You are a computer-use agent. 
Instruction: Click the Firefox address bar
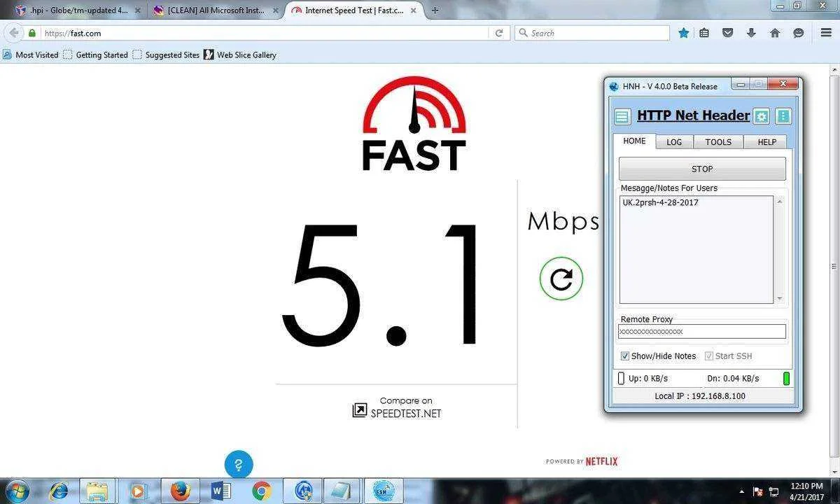pos(265,33)
